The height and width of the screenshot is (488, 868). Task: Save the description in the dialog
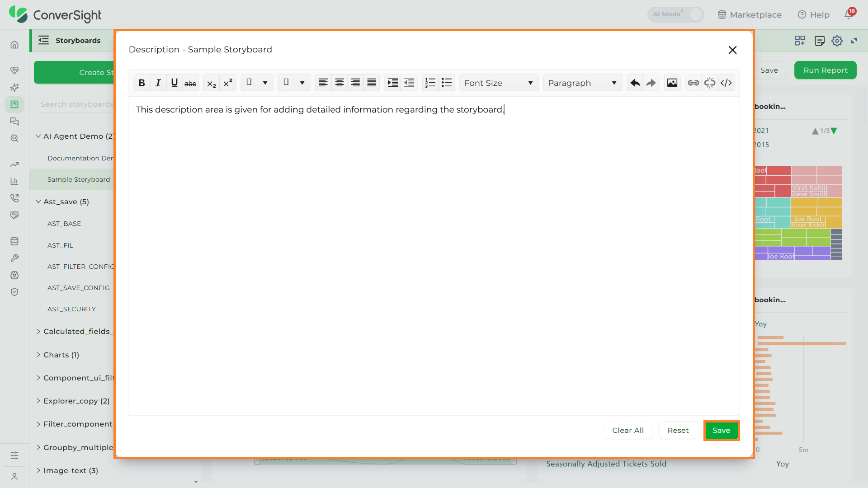(x=721, y=430)
